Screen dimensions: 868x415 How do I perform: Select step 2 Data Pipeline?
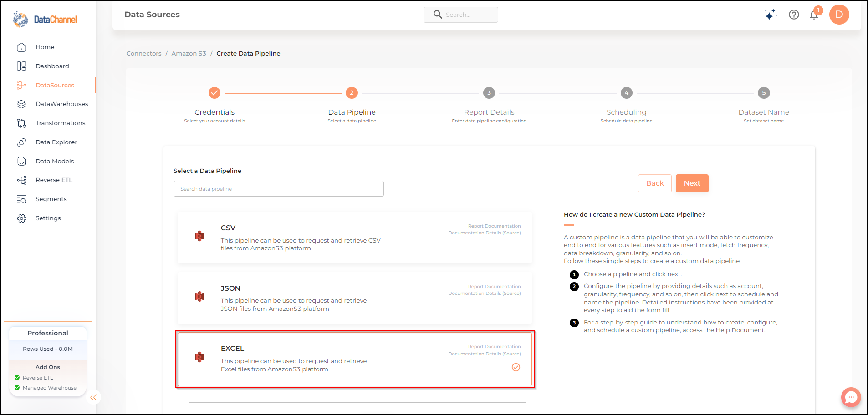click(352, 93)
